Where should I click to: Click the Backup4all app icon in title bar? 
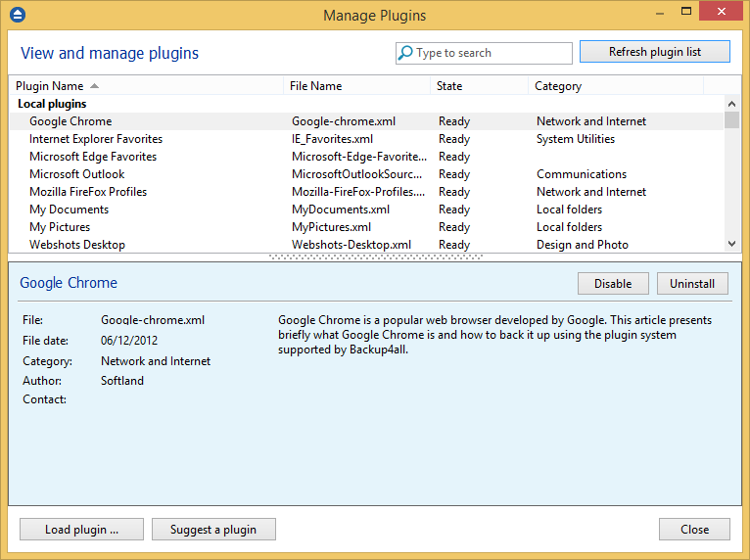pos(17,15)
